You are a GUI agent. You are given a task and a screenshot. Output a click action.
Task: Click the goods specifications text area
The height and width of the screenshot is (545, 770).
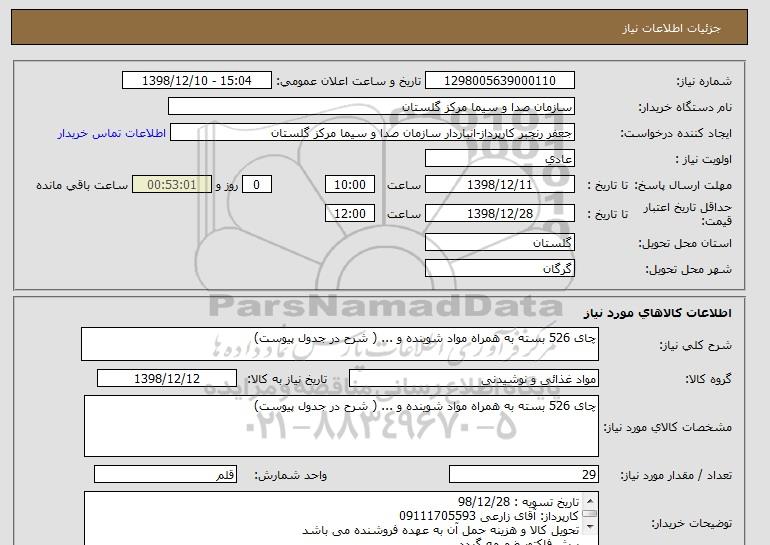tap(341, 426)
